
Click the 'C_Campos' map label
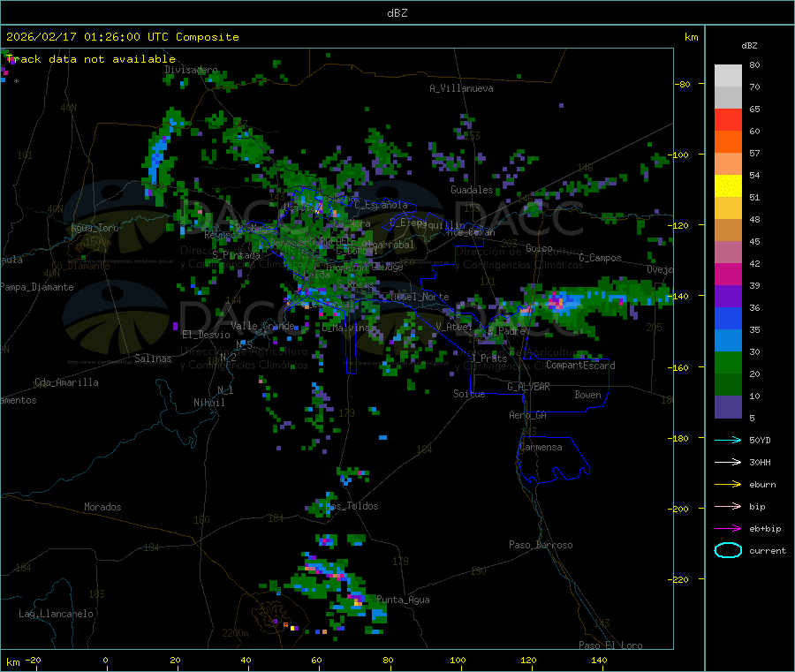point(601,258)
